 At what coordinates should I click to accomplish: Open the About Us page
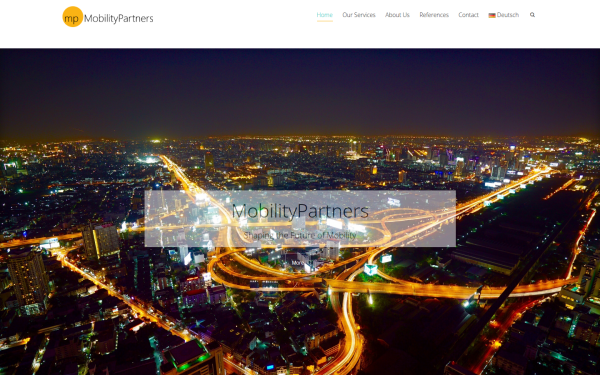(x=397, y=15)
